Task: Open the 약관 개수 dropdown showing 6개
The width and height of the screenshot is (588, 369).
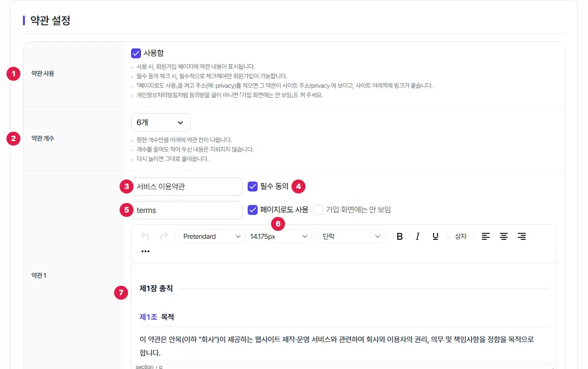Action: pyautogui.click(x=161, y=122)
